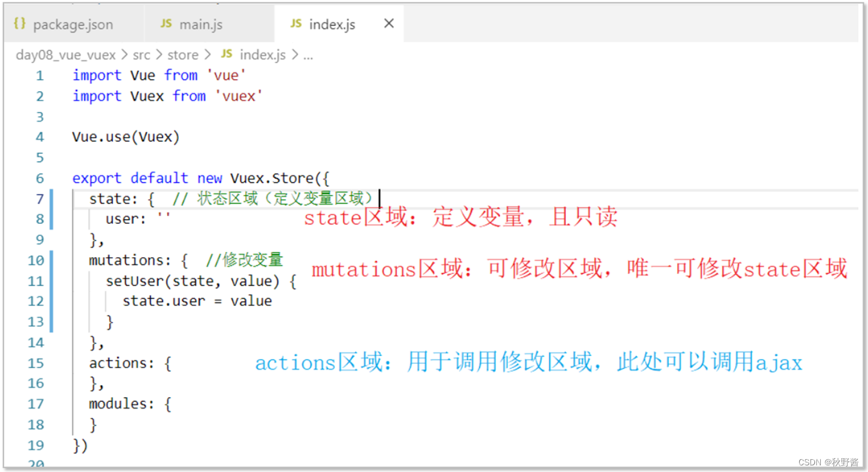The height and width of the screenshot is (472, 868).
Task: Open the src breadcrumb dropdown
Action: click(x=141, y=54)
